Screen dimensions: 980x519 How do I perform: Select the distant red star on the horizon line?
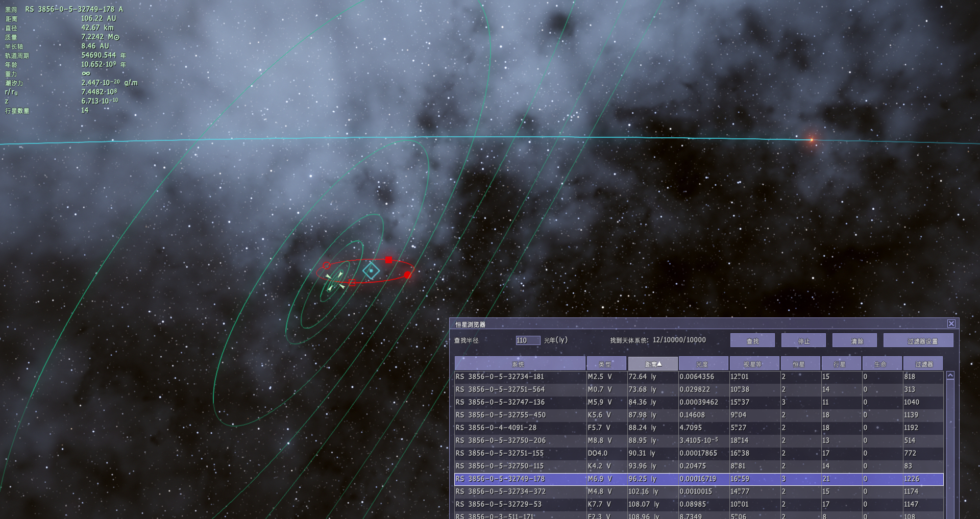tap(811, 140)
